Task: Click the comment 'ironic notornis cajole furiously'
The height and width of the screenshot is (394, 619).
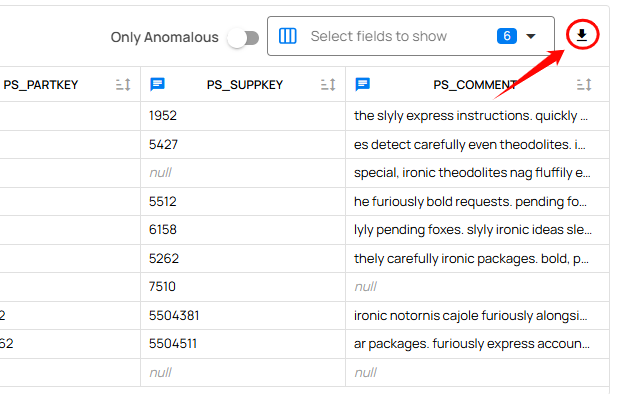Action: [471, 315]
